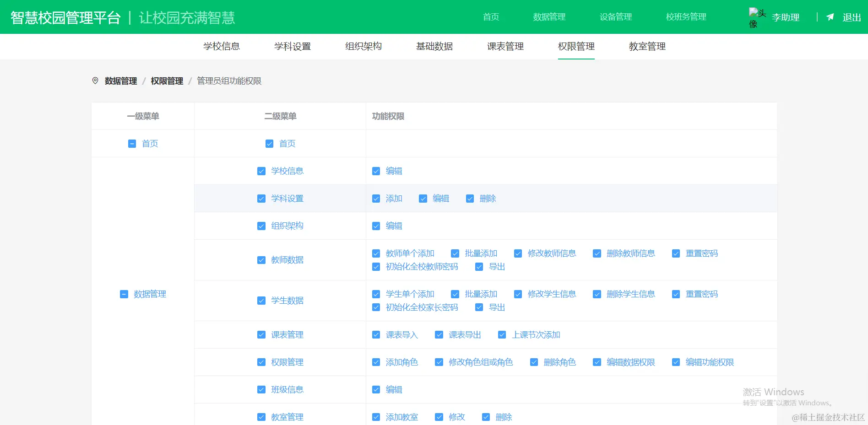
Task: Switch to 教室管理 sub-tab
Action: (x=647, y=46)
